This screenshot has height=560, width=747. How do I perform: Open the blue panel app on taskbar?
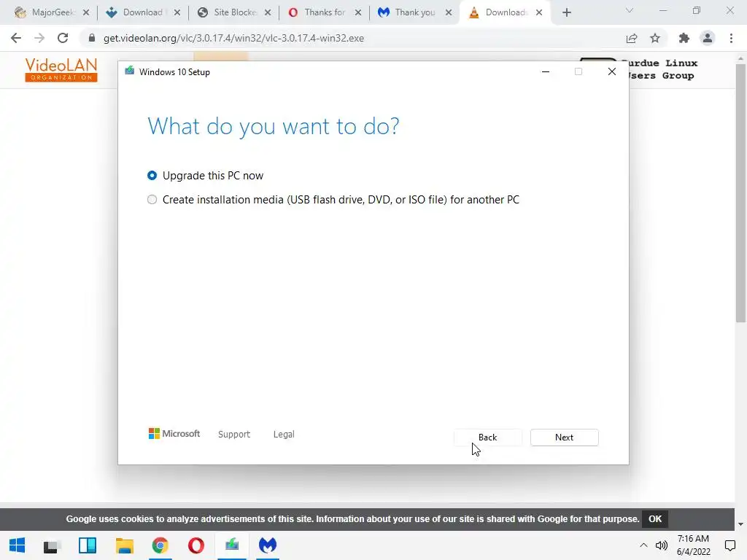click(88, 545)
